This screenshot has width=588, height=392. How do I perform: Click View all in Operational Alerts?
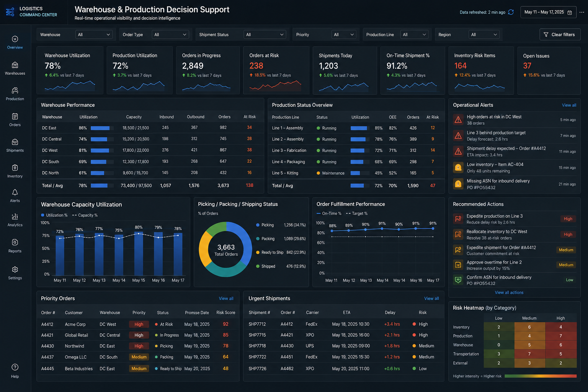[569, 105]
